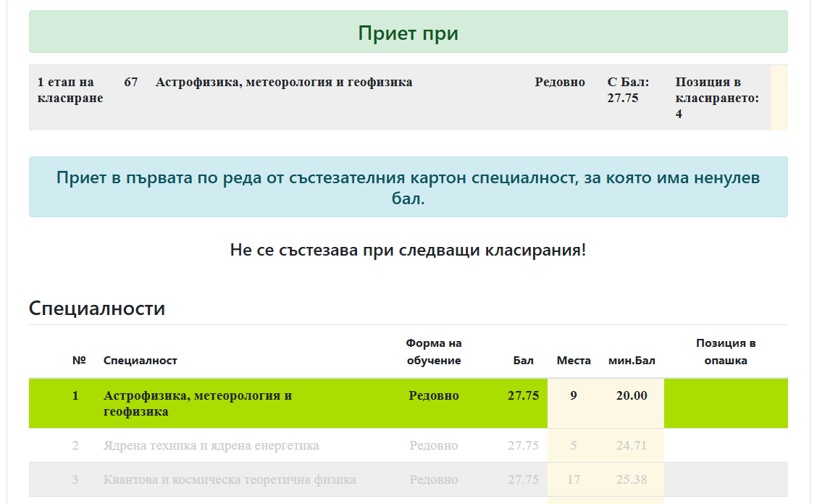Select "Квантова и космическа теоретична физика" row
The image size is (817, 504).
tap(230, 479)
